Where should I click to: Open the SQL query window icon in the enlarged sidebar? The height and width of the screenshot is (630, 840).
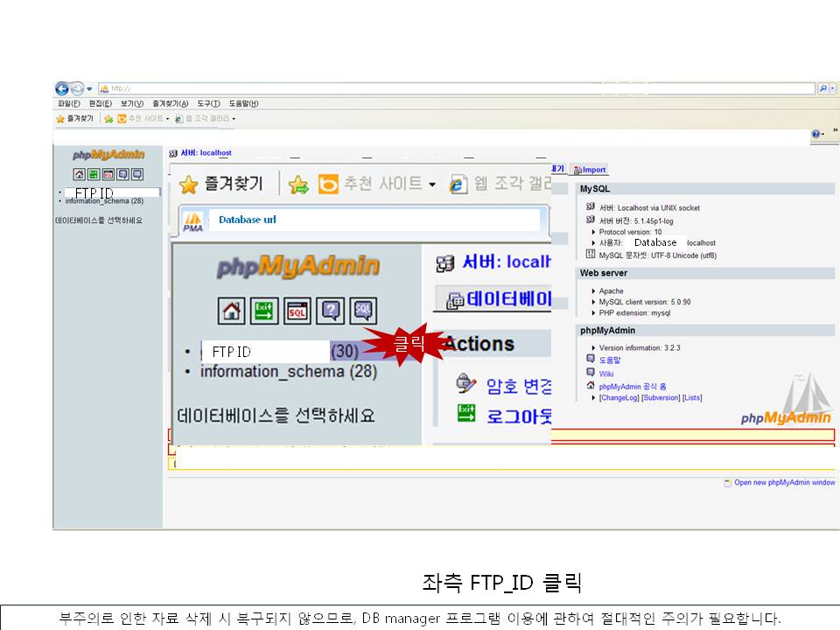pyautogui.click(x=297, y=310)
